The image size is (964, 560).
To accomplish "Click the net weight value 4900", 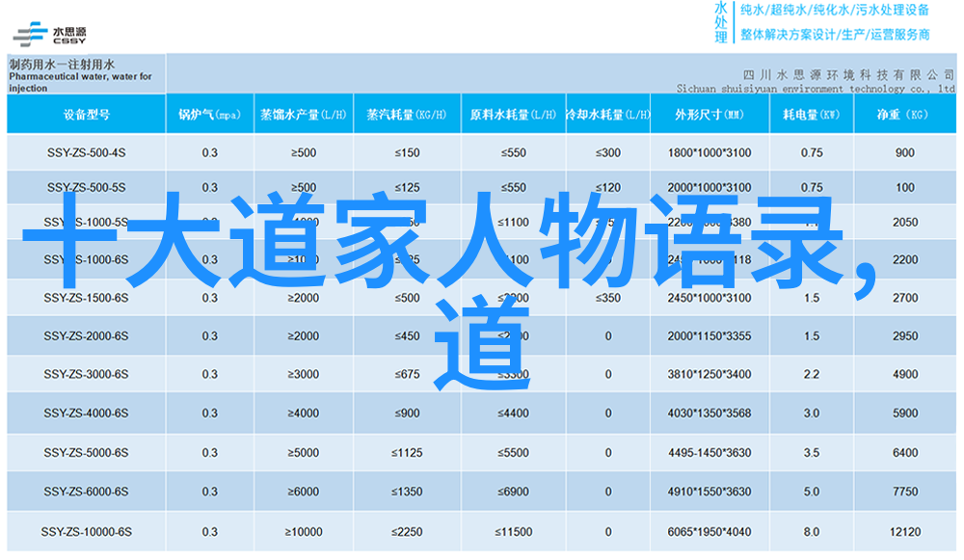I will [x=905, y=374].
